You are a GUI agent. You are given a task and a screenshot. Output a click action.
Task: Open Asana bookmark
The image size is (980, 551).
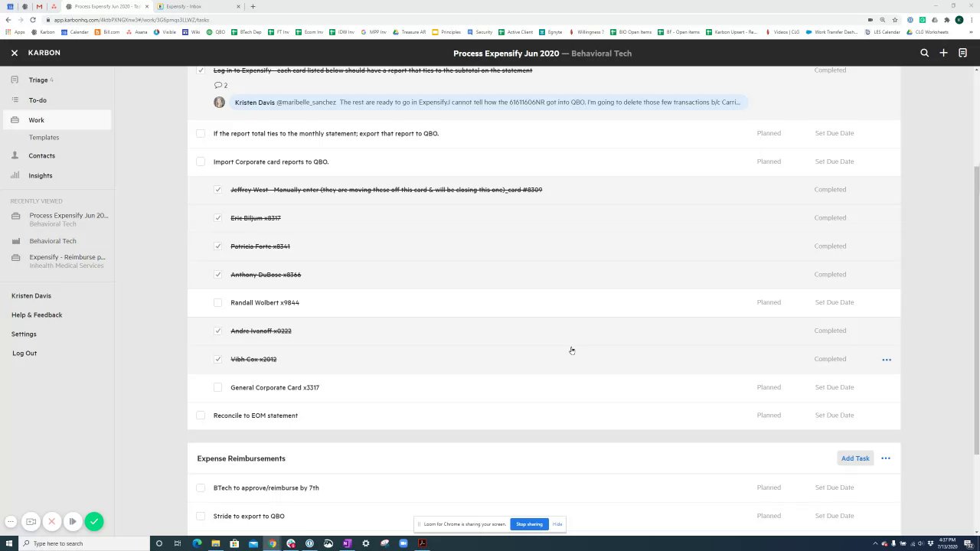[136, 32]
